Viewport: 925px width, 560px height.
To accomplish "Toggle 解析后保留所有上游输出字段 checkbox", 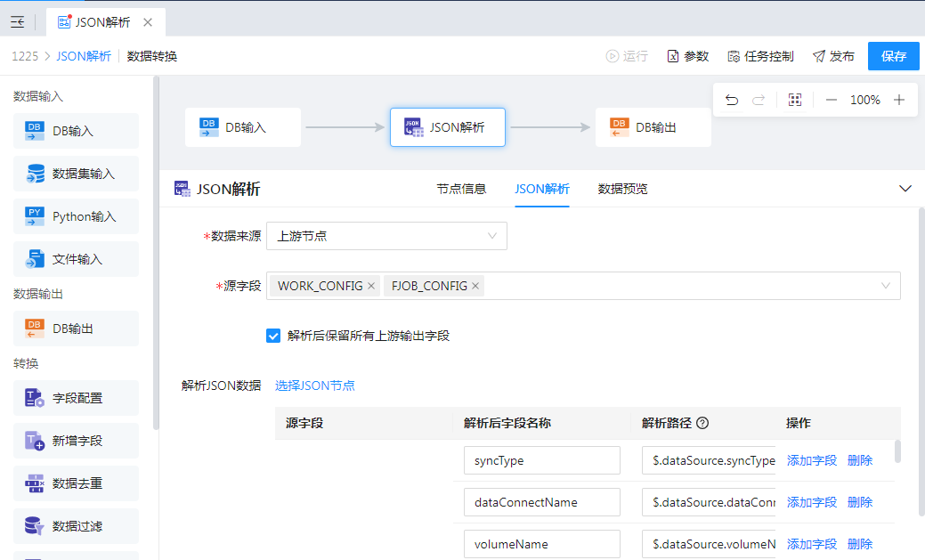I will pos(273,336).
